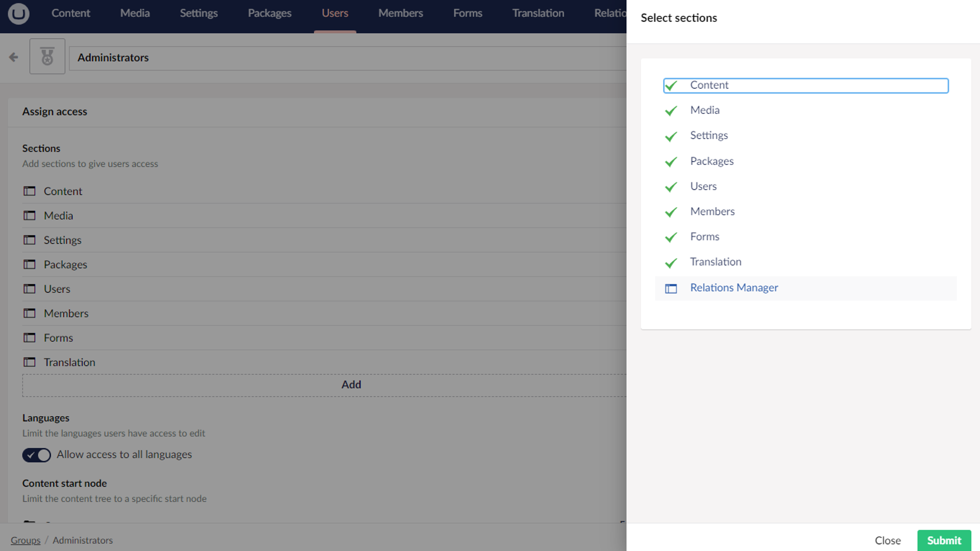Viewport: 980px width, 551px height.
Task: Click the back arrow above Assign access
Action: click(x=13, y=57)
